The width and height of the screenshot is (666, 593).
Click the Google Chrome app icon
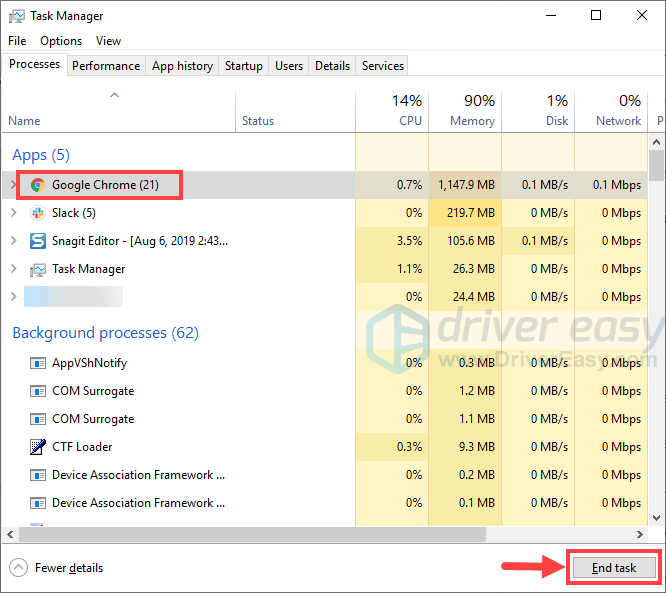tap(38, 185)
